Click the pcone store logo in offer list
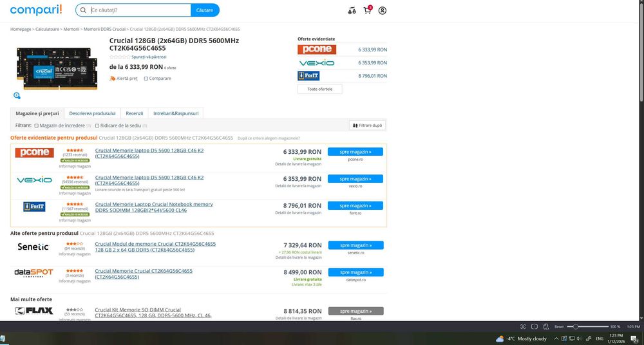 click(x=35, y=153)
